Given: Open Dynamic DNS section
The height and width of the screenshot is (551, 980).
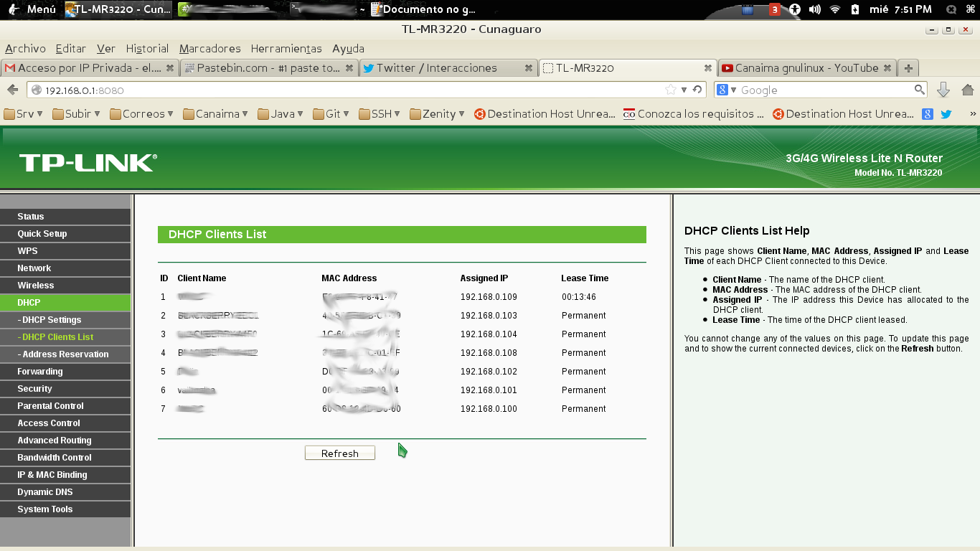Looking at the screenshot, I should (x=65, y=492).
